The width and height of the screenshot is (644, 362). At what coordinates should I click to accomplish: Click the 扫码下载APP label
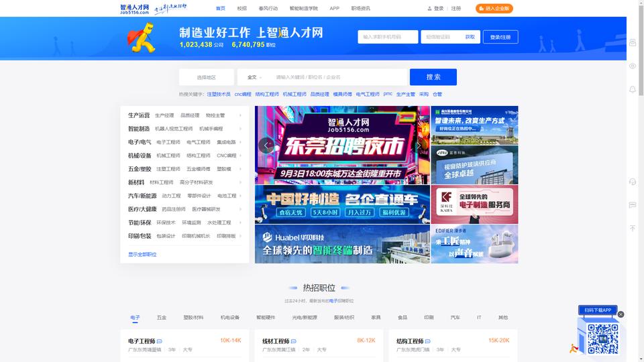598,310
